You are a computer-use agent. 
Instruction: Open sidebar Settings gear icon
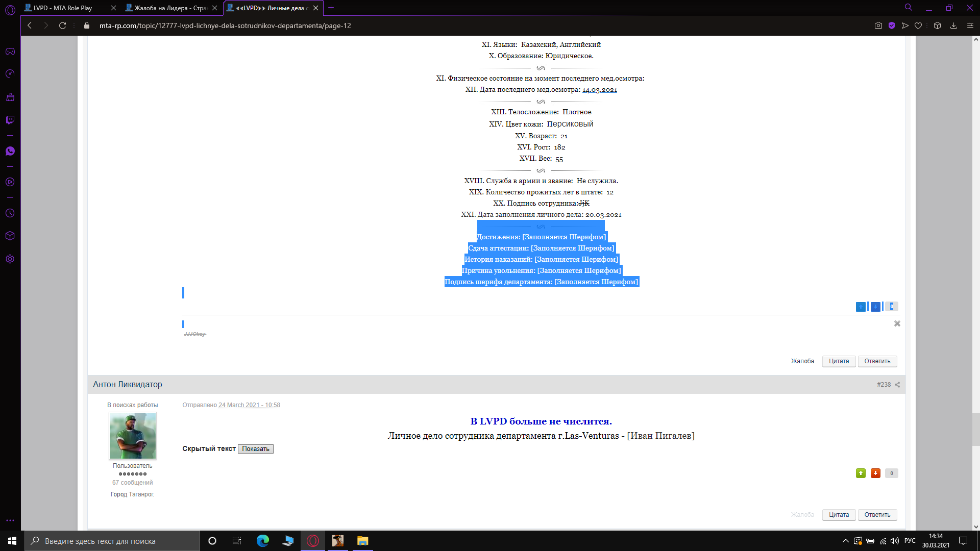pyautogui.click(x=10, y=259)
